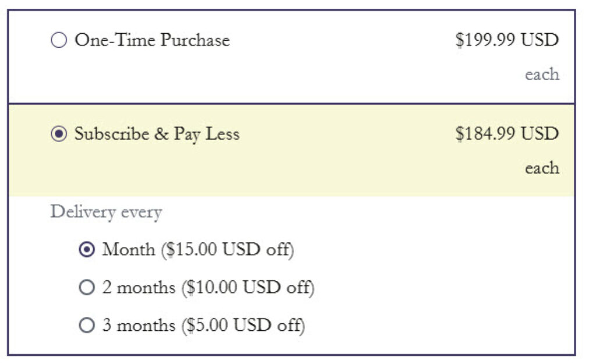Click the "2 months" delivery option label

(139, 287)
